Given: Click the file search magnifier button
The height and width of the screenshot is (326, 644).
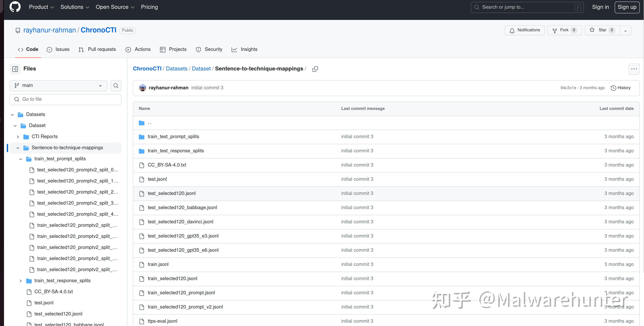Looking at the screenshot, I should pyautogui.click(x=116, y=86).
